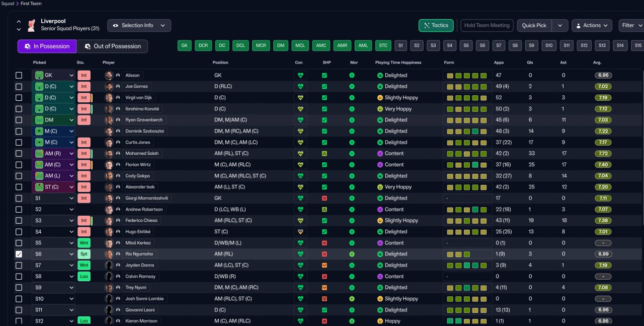Tick the checkbox for Trey Nyoni
The height and width of the screenshot is (326, 644).
tap(19, 288)
